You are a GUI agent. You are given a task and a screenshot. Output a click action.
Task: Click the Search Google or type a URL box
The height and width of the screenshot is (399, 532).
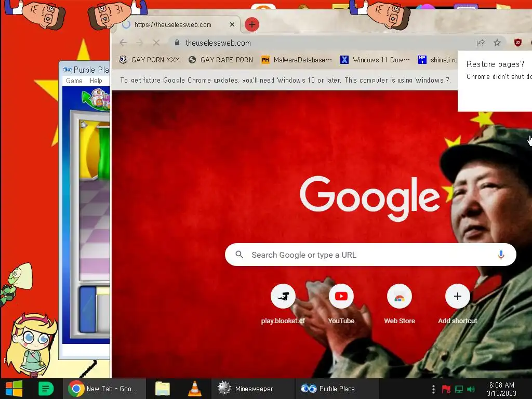(x=370, y=255)
